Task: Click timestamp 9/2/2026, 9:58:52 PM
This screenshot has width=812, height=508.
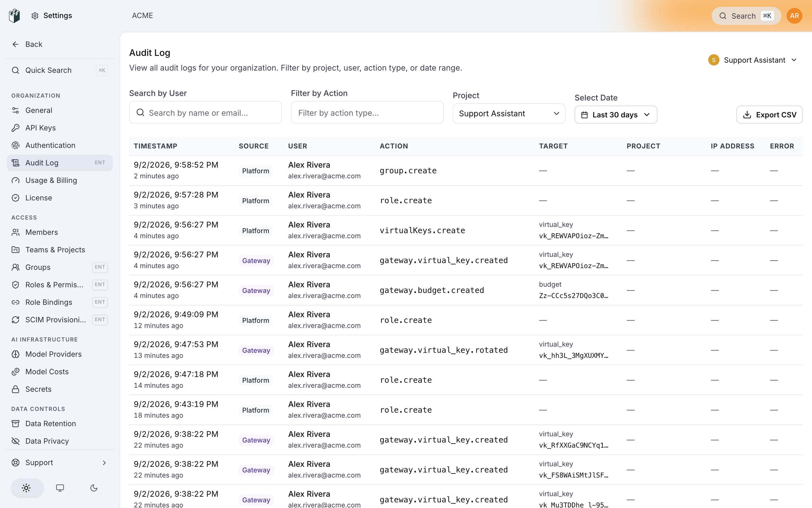Action: point(176,165)
